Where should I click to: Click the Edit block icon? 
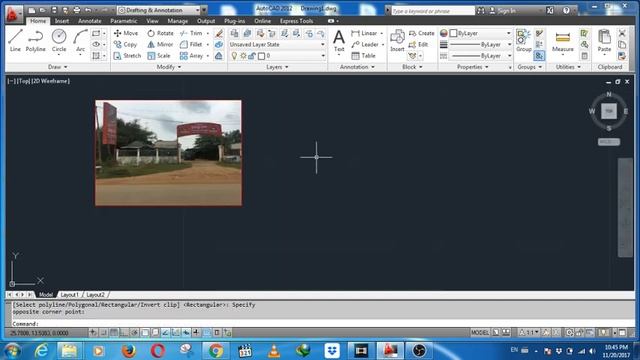point(418,44)
